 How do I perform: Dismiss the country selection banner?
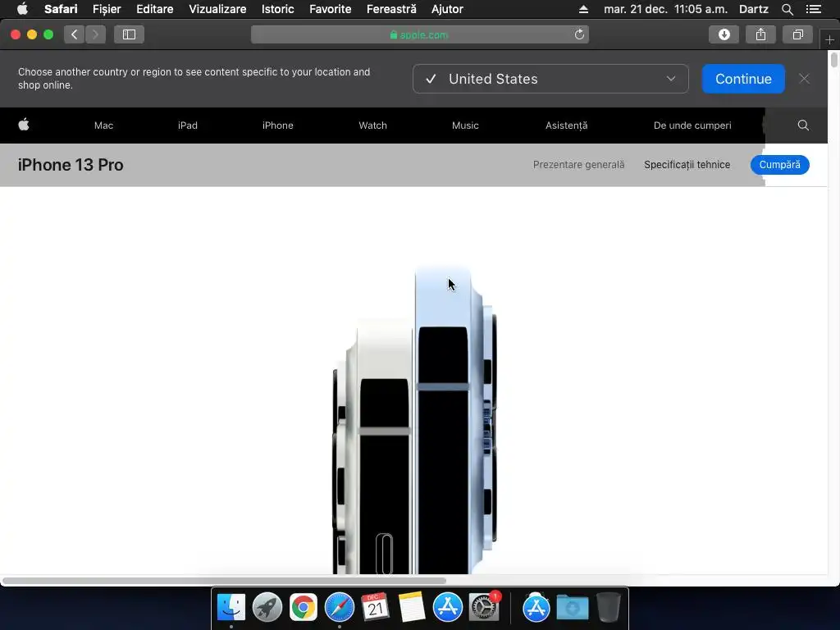[x=804, y=79]
